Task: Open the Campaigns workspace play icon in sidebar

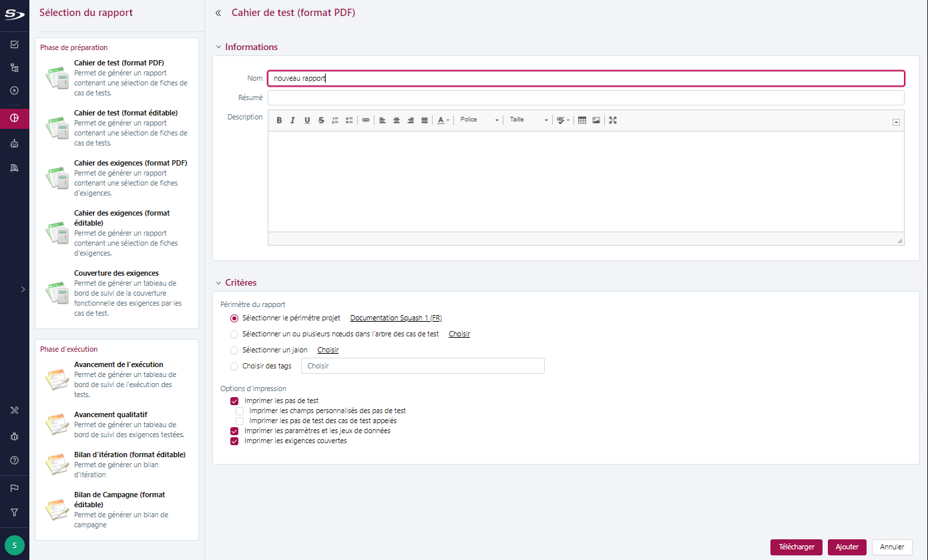Action: point(15,90)
